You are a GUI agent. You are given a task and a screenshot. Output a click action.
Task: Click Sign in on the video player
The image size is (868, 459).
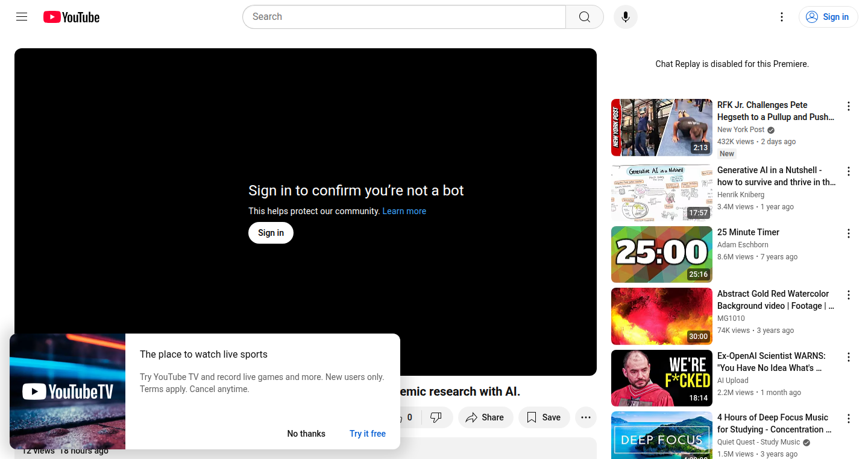pos(271,233)
